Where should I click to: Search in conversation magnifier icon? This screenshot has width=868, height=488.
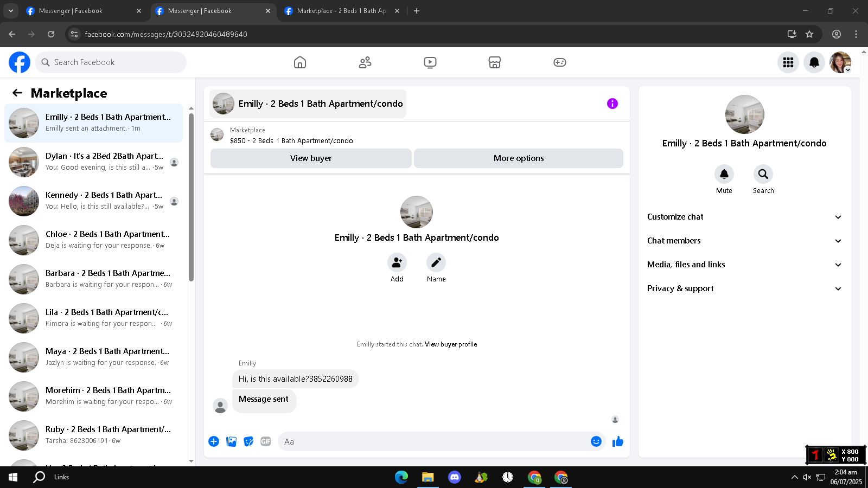[x=763, y=174]
